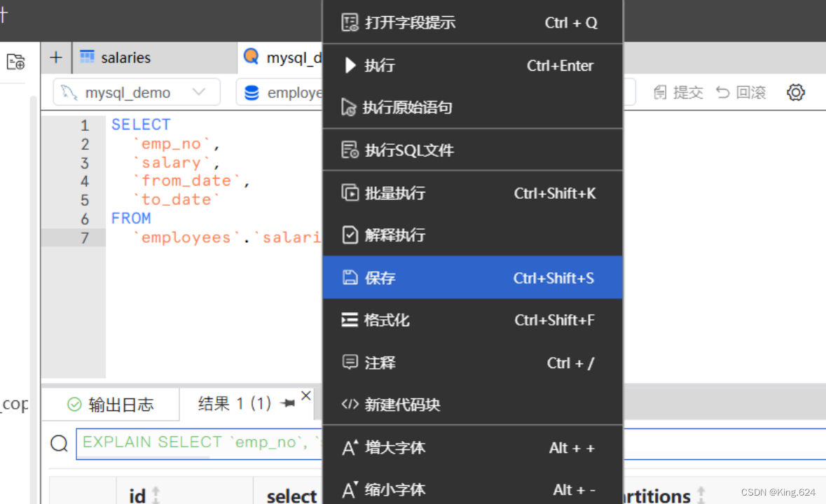Screen dimensions: 826x504
Task: Choose 执行原始语句 from the context menu
Action: tap(472, 107)
